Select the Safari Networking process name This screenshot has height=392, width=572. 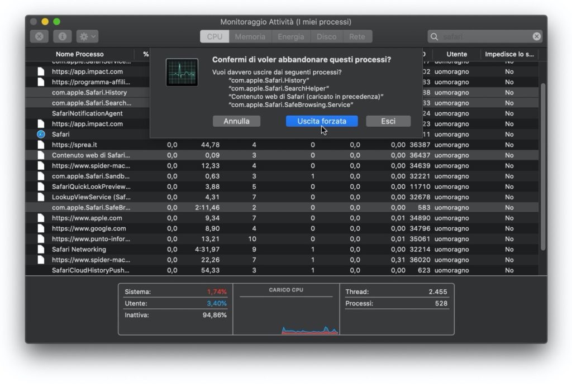(79, 250)
